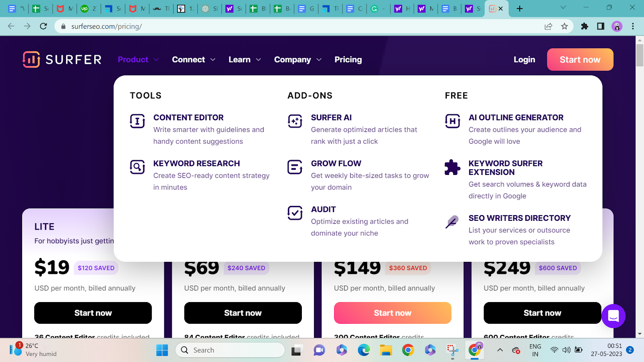Open ENG IN language switcher
The width and height of the screenshot is (644, 362).
point(535,350)
